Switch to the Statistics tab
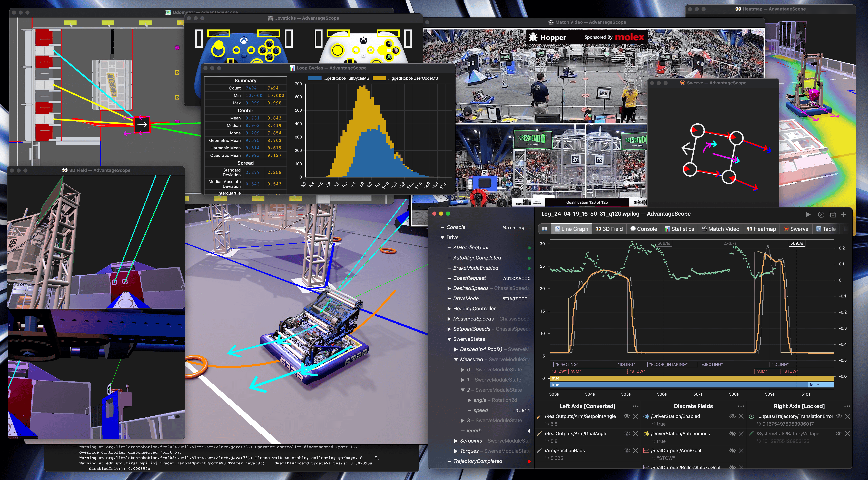 click(x=679, y=229)
